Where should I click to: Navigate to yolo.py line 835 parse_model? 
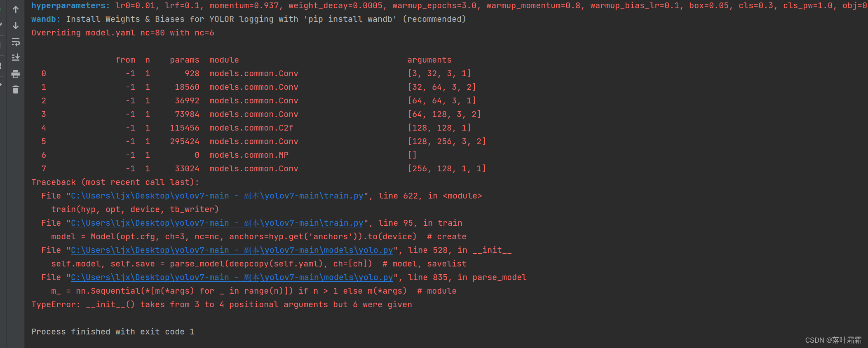point(231,277)
